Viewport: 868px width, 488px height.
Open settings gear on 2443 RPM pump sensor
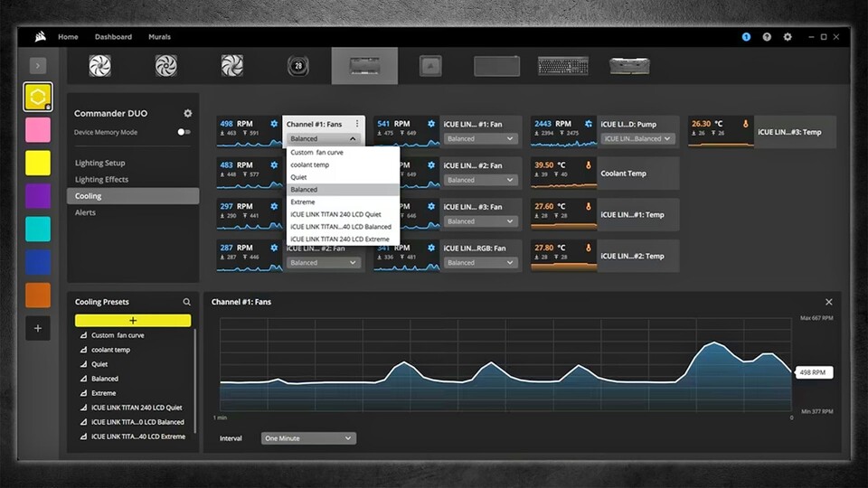click(589, 124)
